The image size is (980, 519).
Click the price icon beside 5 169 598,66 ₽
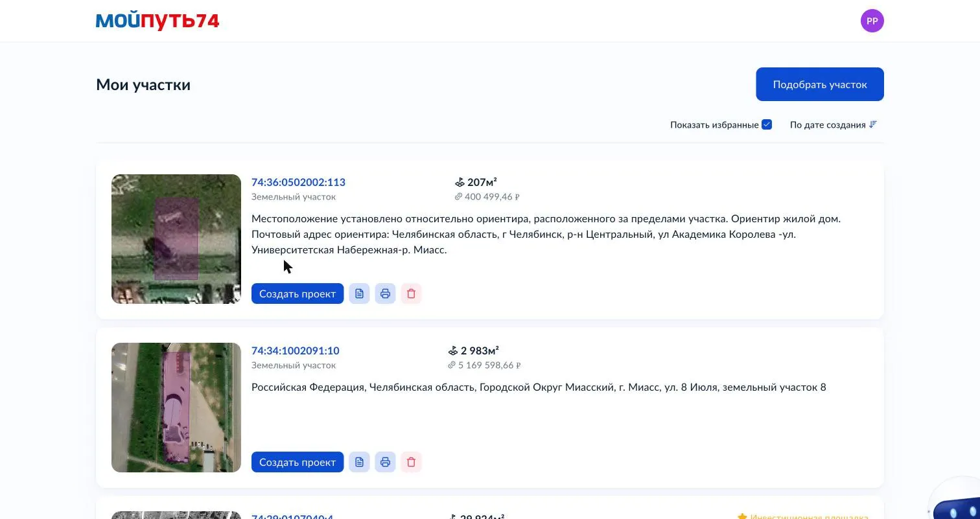pyautogui.click(x=452, y=365)
